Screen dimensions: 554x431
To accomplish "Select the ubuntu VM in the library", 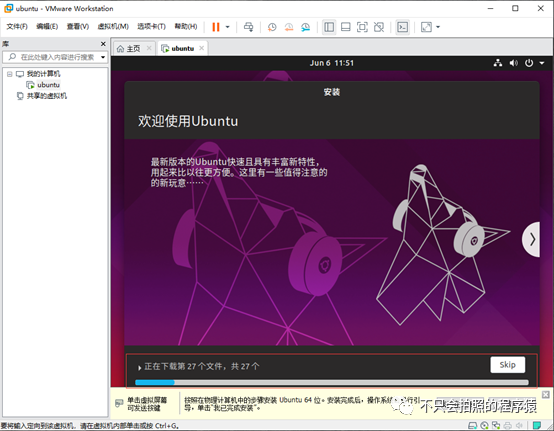I will click(48, 85).
